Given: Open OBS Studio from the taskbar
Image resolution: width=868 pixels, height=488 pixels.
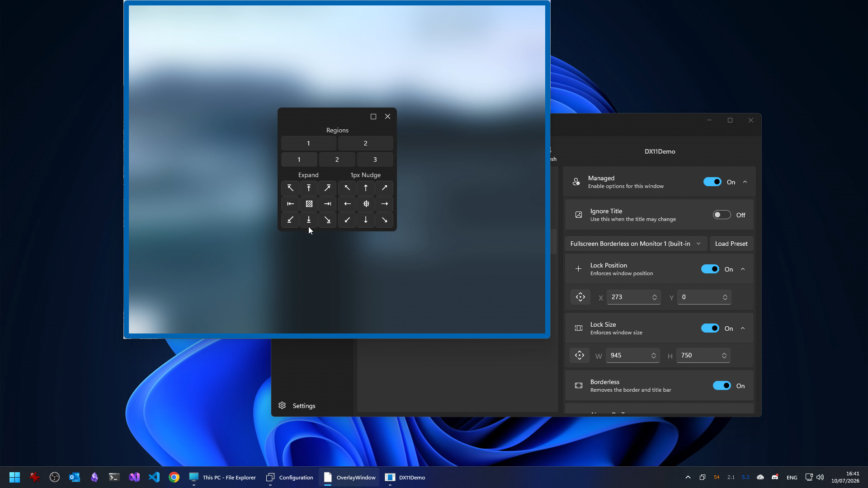Looking at the screenshot, I should coord(55,477).
